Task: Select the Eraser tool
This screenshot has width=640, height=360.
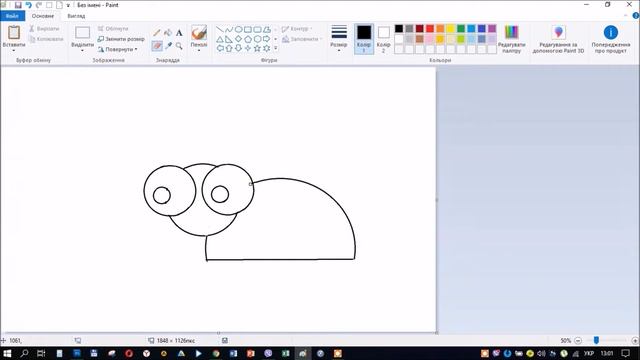Action: [x=157, y=46]
